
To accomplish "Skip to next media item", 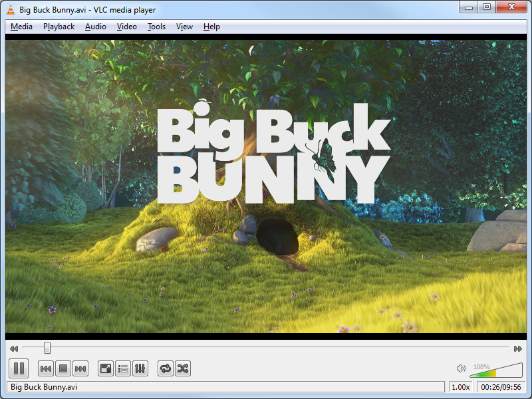I will 80,368.
